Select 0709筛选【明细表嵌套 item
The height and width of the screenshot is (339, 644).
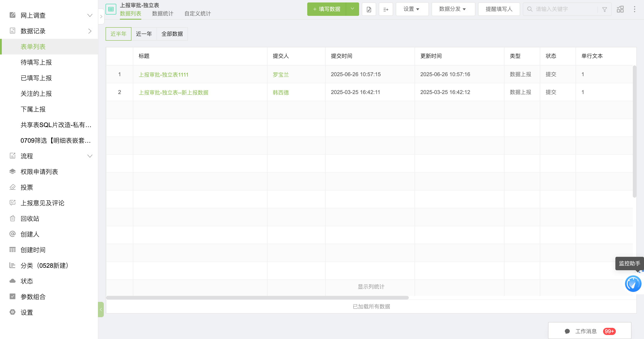(x=49, y=140)
